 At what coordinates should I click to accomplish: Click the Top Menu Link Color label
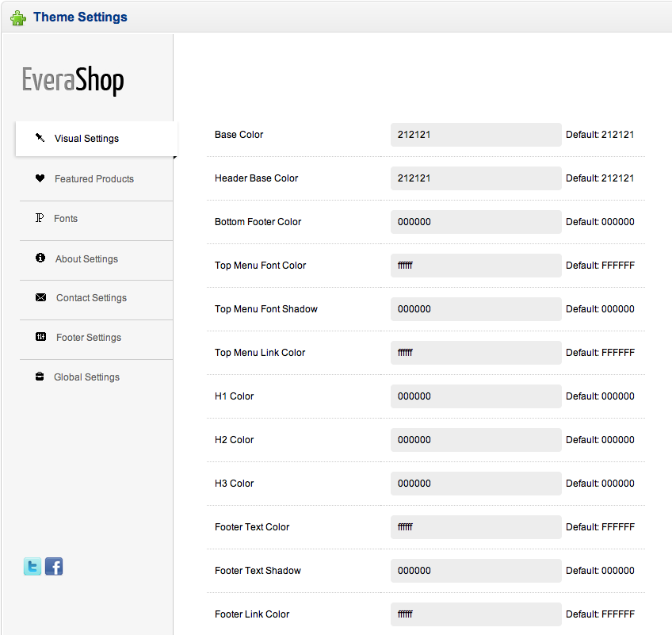(x=260, y=353)
